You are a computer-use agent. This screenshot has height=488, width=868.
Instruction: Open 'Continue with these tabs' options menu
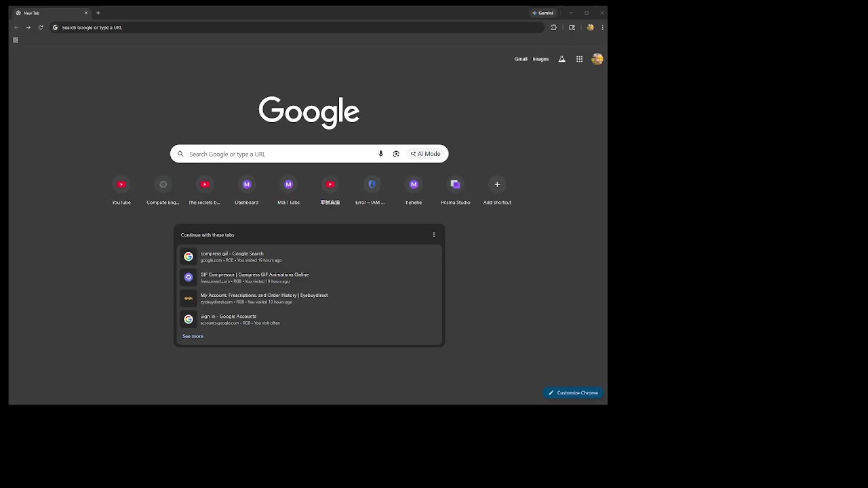coord(434,235)
